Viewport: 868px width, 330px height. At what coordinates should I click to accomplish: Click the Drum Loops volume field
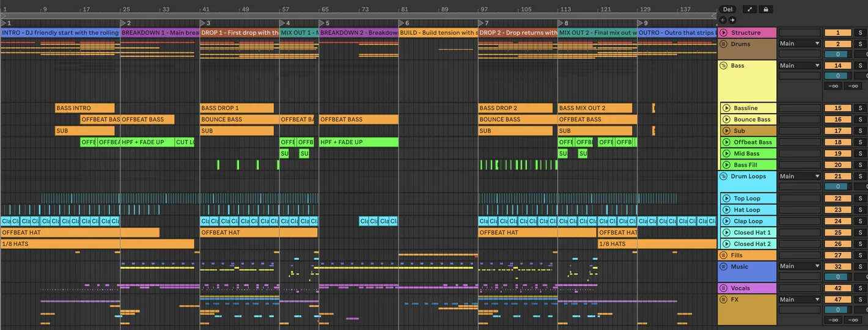[838, 186]
